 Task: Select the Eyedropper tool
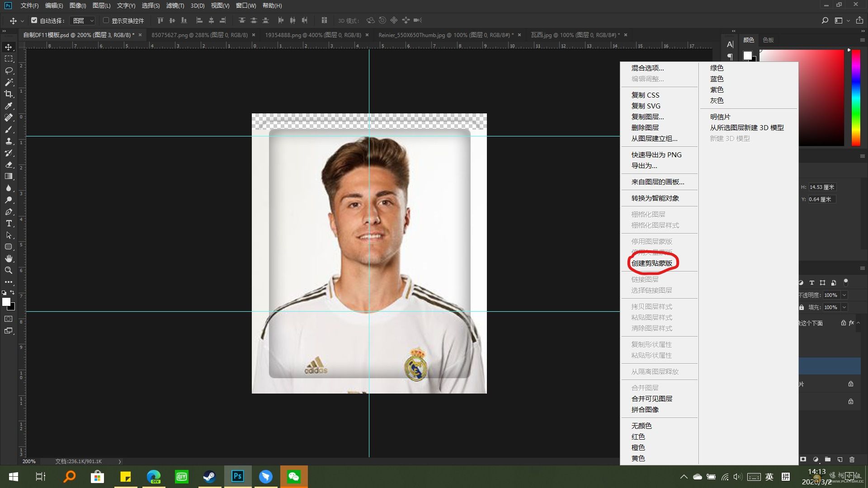coord(9,106)
